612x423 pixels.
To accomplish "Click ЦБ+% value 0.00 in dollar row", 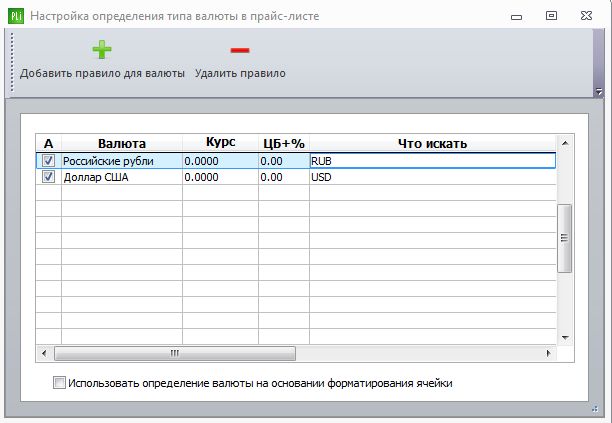I will (284, 177).
